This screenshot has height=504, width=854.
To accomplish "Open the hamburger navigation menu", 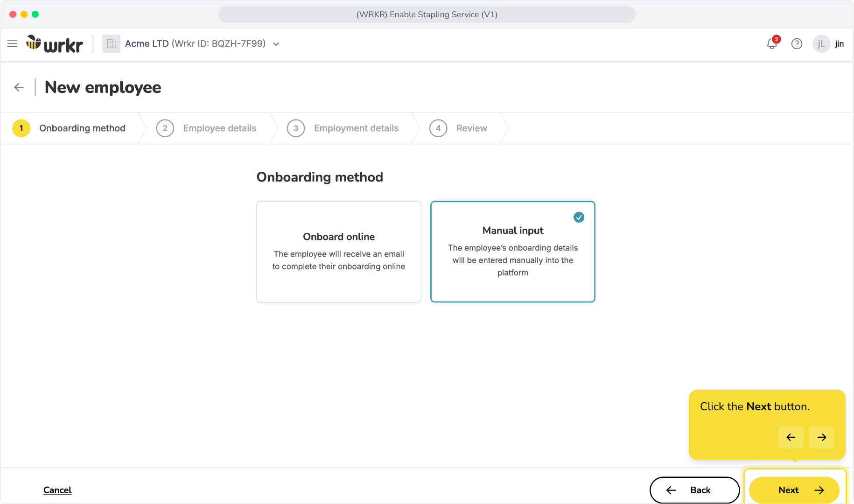I will pyautogui.click(x=12, y=44).
